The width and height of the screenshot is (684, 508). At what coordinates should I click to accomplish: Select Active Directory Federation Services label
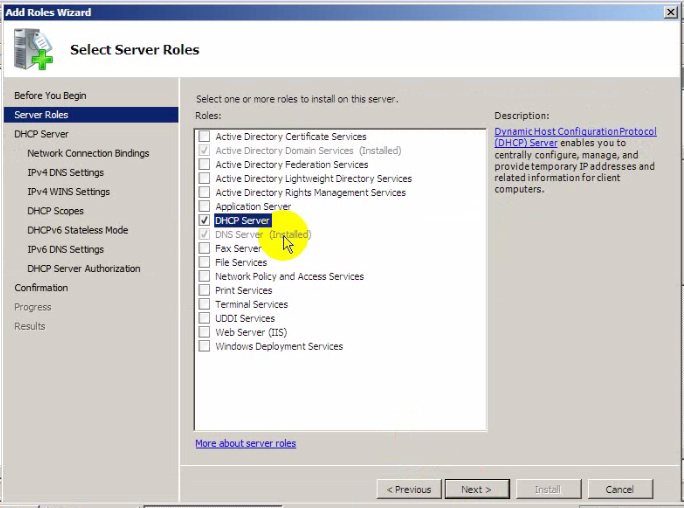click(x=291, y=164)
